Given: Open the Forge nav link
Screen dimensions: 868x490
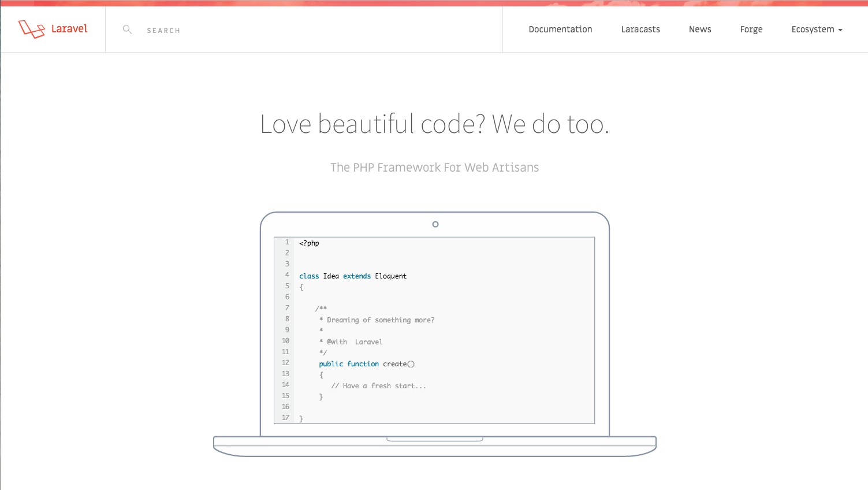Looking at the screenshot, I should click(751, 29).
